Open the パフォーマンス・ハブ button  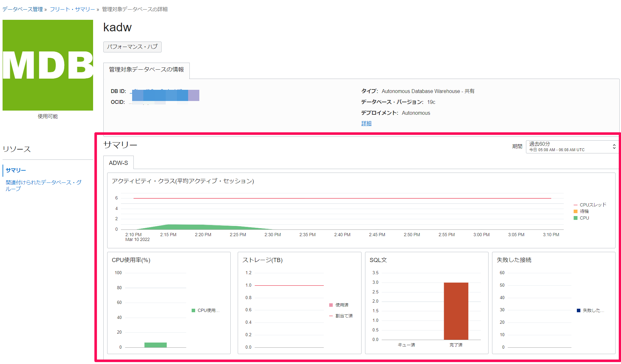(132, 47)
